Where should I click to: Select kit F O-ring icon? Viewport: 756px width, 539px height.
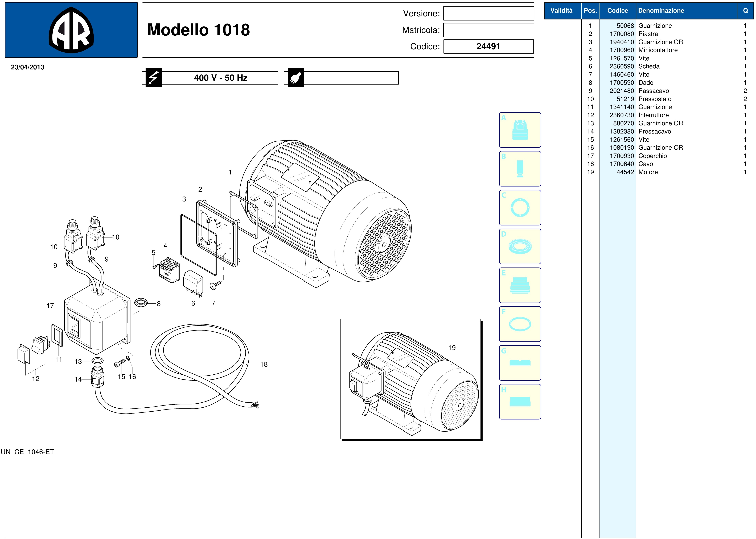pos(520,324)
